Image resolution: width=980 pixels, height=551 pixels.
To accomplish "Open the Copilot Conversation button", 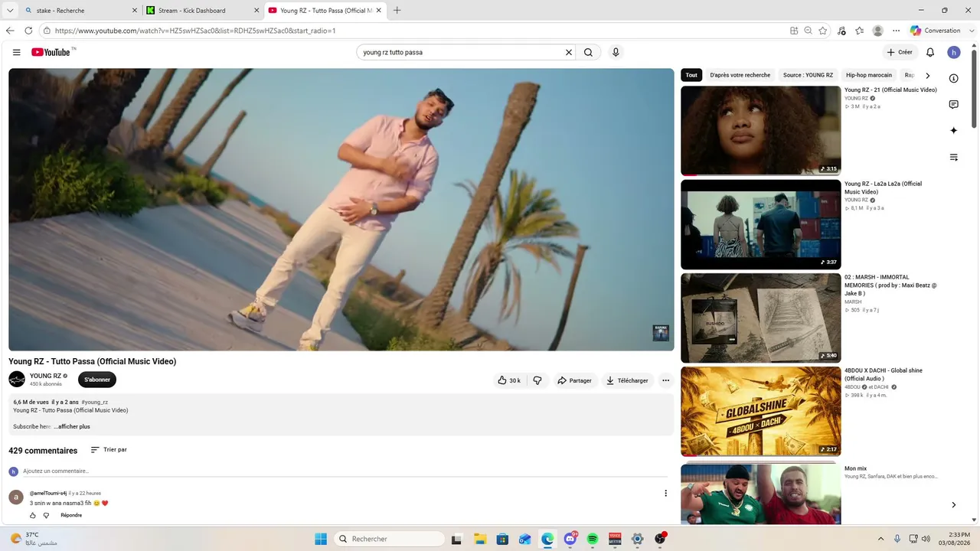I will click(x=935, y=31).
